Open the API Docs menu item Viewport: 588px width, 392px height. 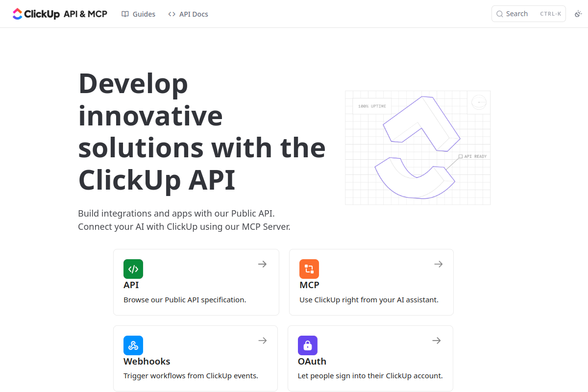tap(188, 14)
